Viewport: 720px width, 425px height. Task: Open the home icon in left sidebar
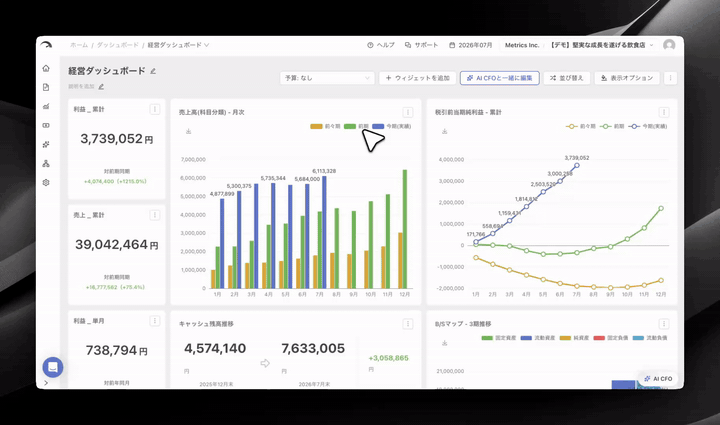click(x=46, y=68)
